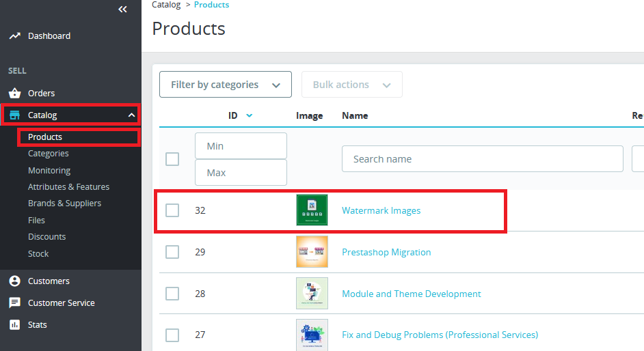Tick the checkbox for product ID 32

coord(172,210)
